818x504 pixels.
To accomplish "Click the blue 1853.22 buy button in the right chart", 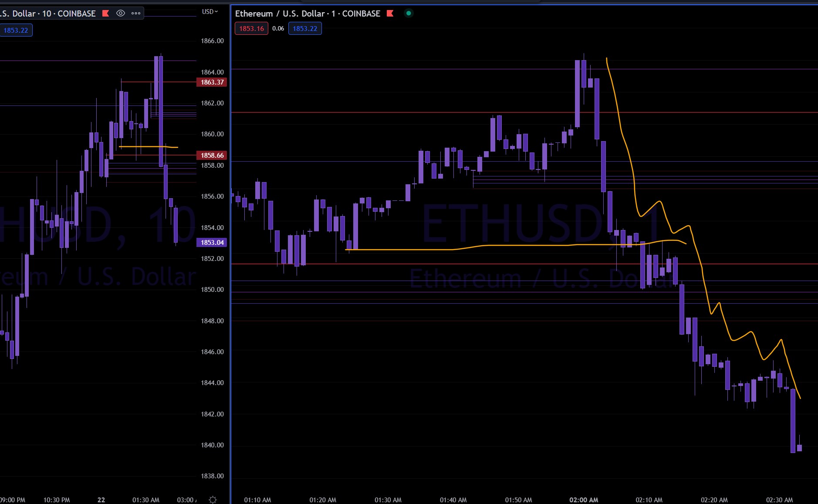I will (305, 29).
